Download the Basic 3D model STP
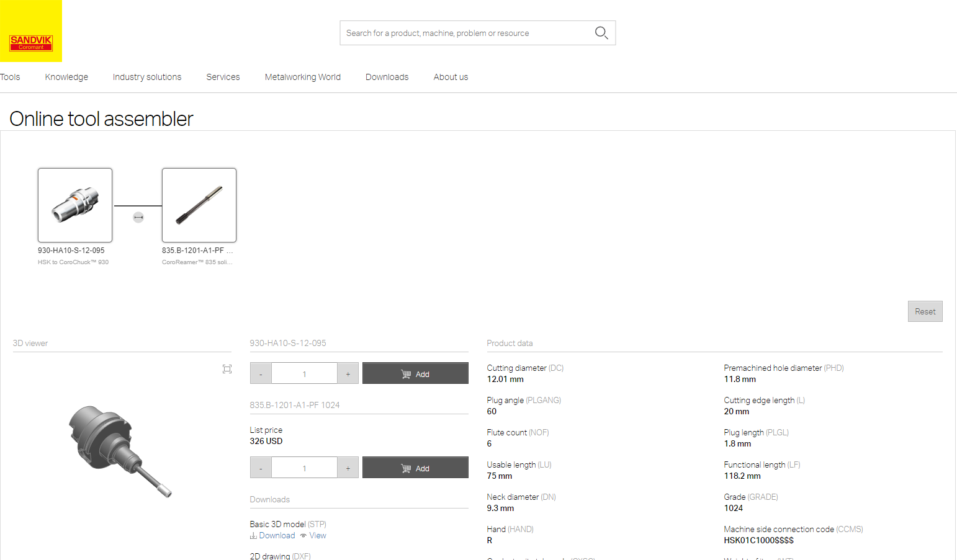The height and width of the screenshot is (560, 957). tap(273, 536)
